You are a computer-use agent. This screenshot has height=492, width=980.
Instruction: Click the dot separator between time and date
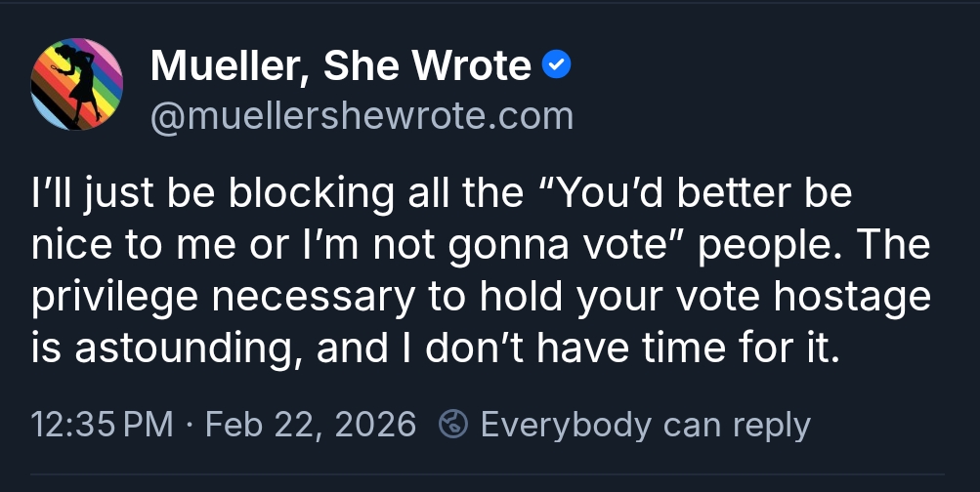[191, 425]
